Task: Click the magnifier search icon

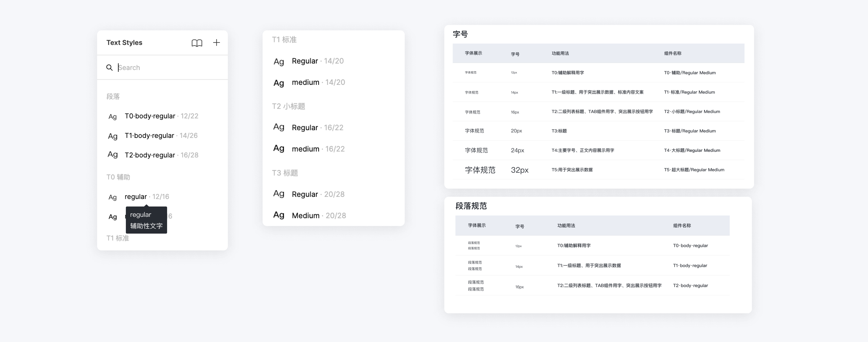Action: 109,68
